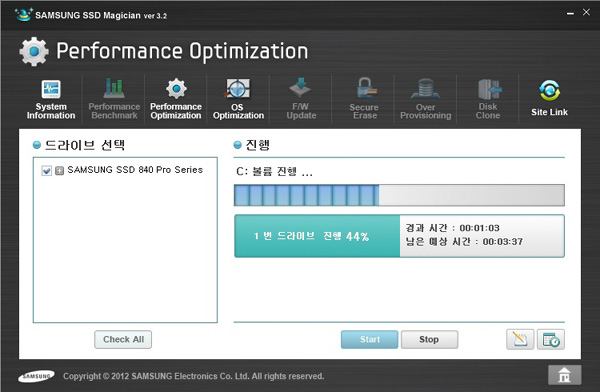The image size is (600, 392).
Task: Open F/W Update section
Action: [x=301, y=99]
